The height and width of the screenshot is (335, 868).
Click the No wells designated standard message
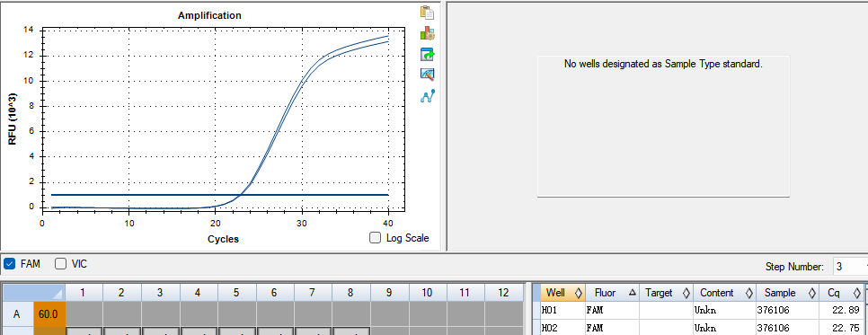[x=663, y=64]
